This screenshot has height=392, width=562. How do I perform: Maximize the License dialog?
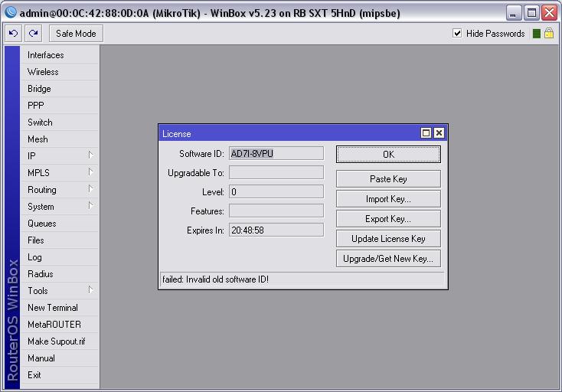tap(426, 133)
